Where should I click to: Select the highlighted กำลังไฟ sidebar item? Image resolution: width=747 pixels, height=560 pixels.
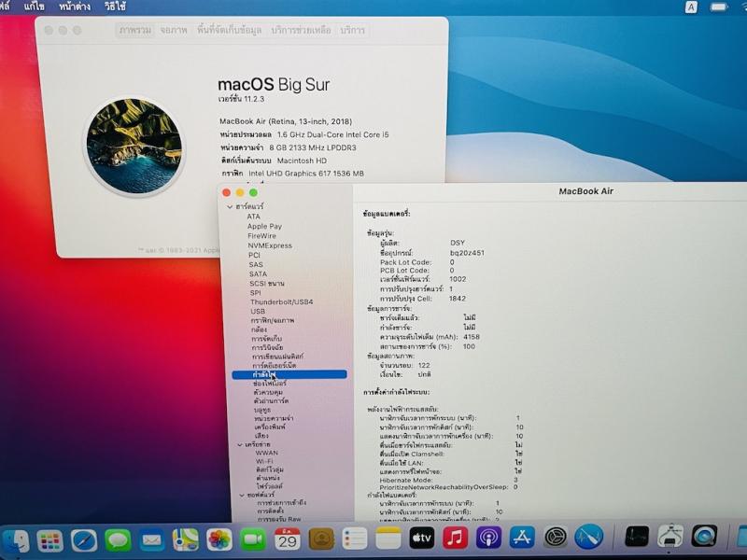[x=289, y=374]
